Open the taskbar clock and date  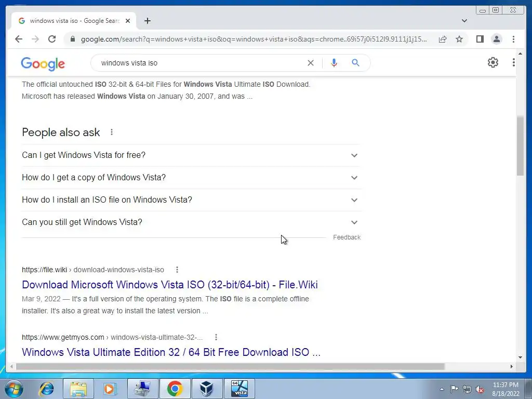(506, 389)
